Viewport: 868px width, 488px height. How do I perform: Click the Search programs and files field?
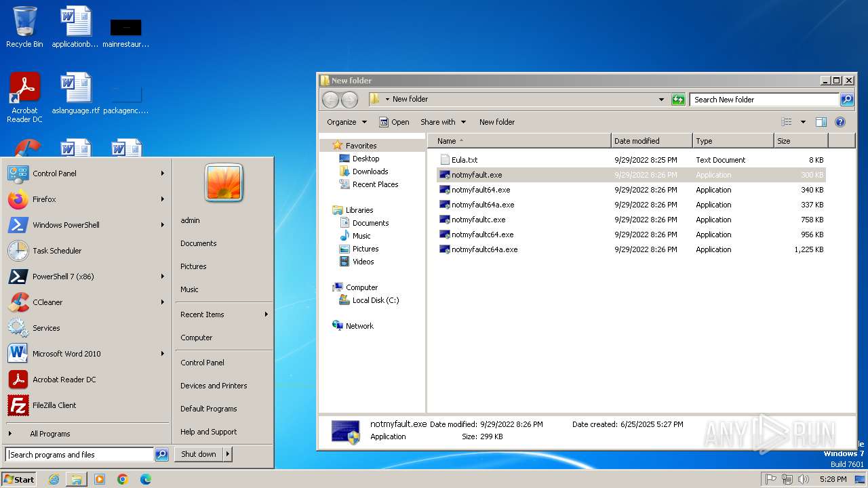click(x=80, y=455)
